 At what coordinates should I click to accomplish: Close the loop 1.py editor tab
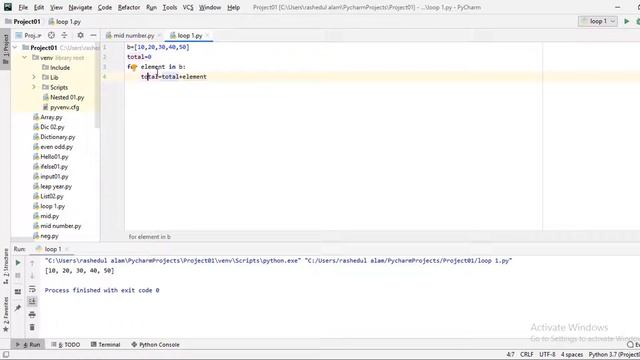pyautogui.click(x=207, y=36)
